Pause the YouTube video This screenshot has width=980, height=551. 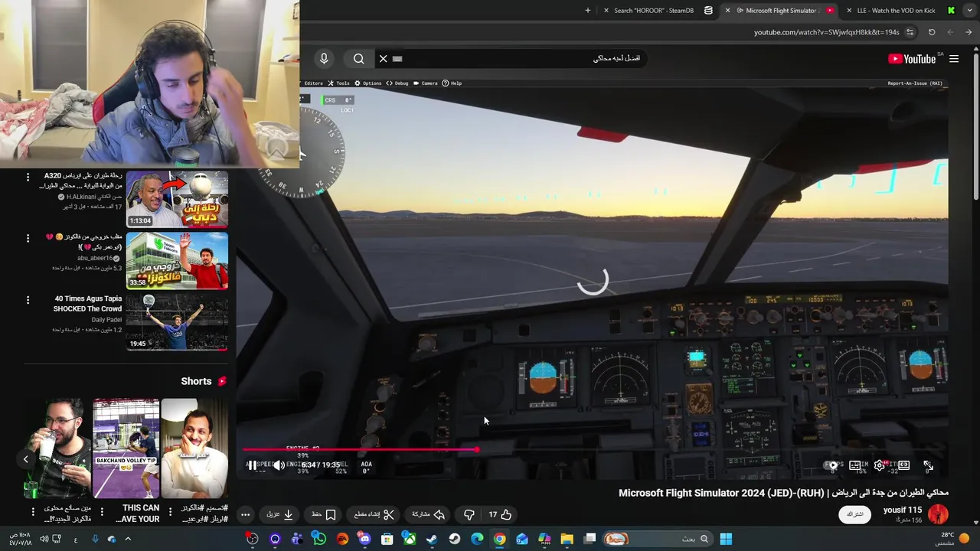(252, 465)
